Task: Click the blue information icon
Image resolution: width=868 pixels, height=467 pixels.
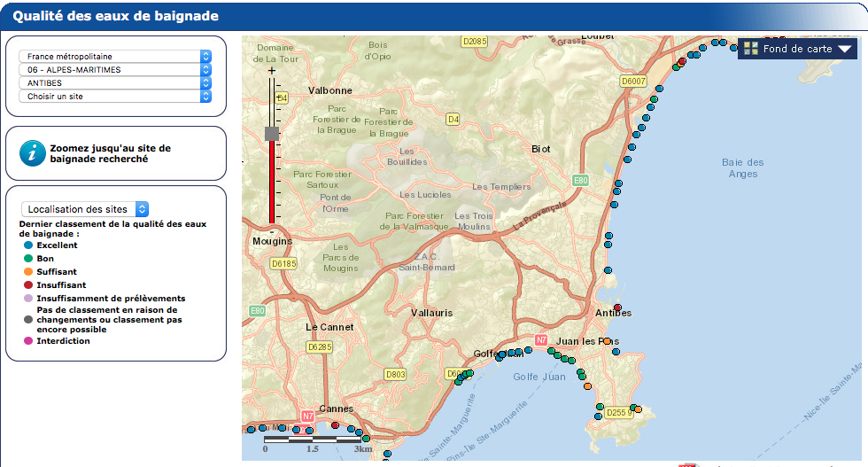Action: 33,152
